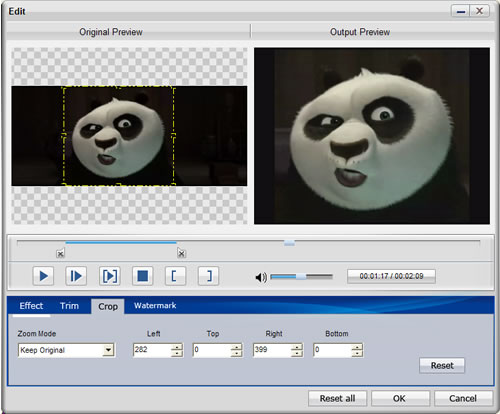This screenshot has width=500, height=414.
Task: Cancel the edit dialog
Action: coord(463,398)
